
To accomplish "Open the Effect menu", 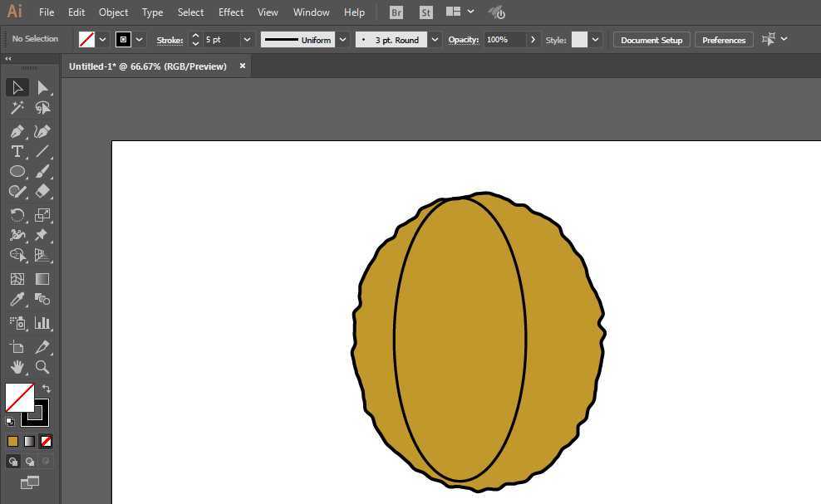I will point(231,12).
